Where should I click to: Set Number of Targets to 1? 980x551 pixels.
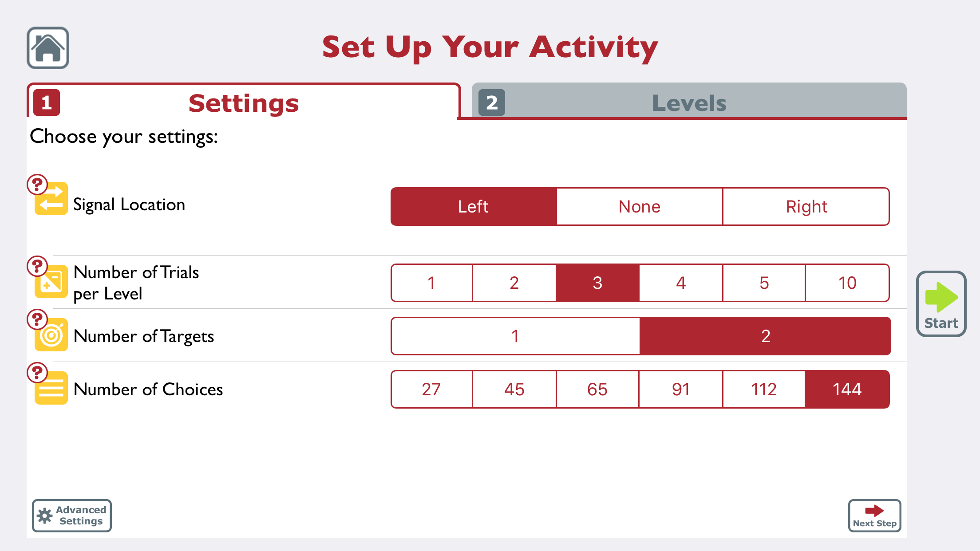tap(515, 336)
